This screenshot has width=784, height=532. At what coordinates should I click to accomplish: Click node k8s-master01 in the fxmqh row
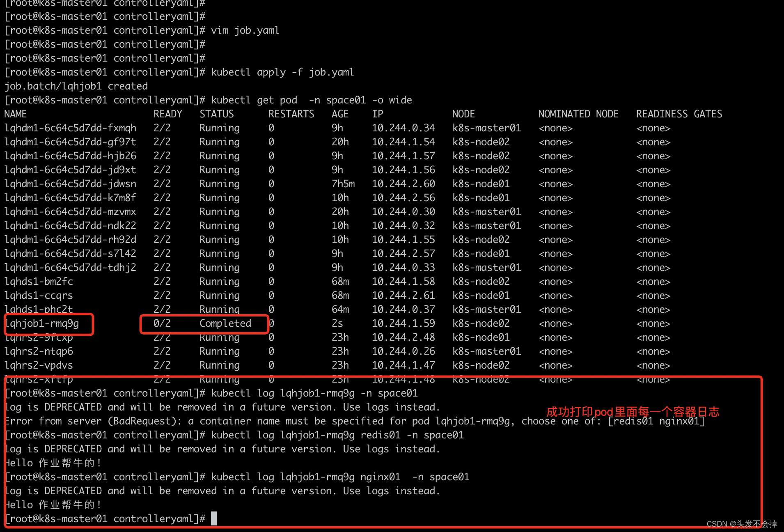(x=487, y=128)
